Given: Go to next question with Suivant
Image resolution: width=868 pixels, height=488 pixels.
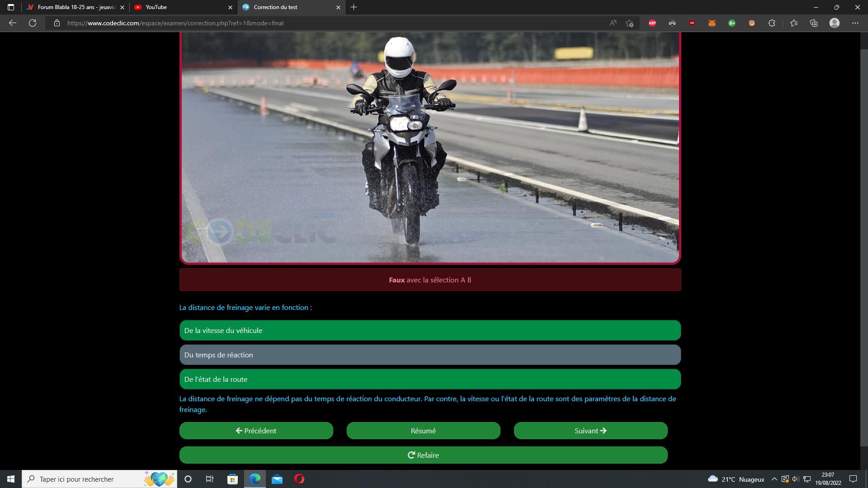Looking at the screenshot, I should [x=590, y=431].
